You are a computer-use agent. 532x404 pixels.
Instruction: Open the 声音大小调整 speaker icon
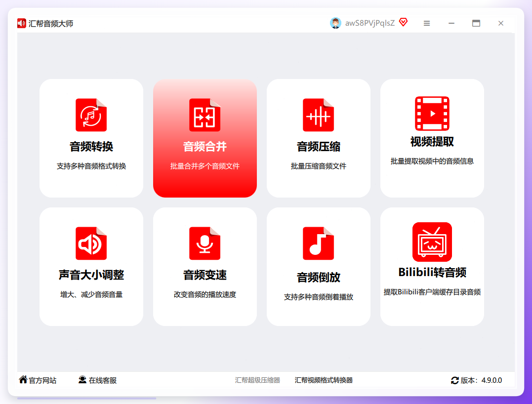pos(91,243)
